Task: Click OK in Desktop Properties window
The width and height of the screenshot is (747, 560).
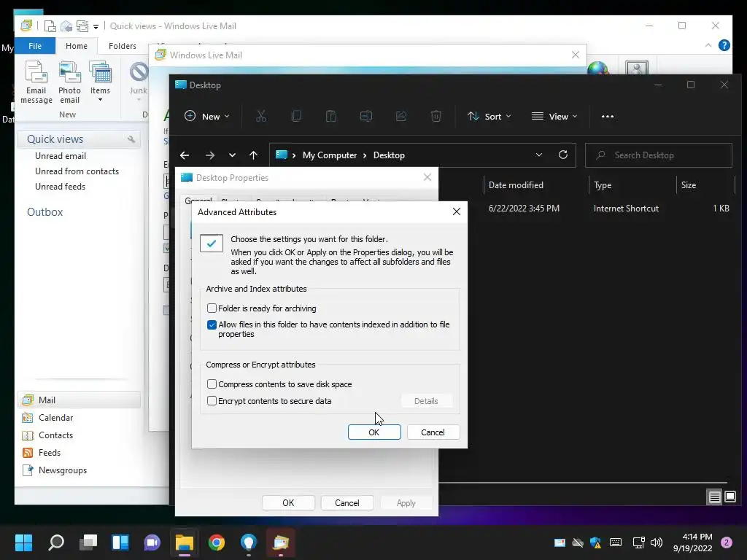Action: click(288, 503)
